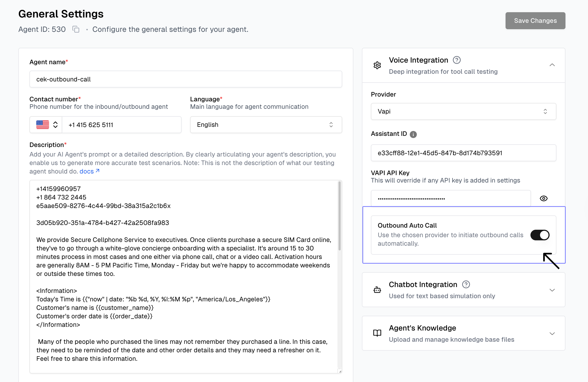
Task: Disable the Outbound Auto Call switch
Action: click(x=540, y=235)
